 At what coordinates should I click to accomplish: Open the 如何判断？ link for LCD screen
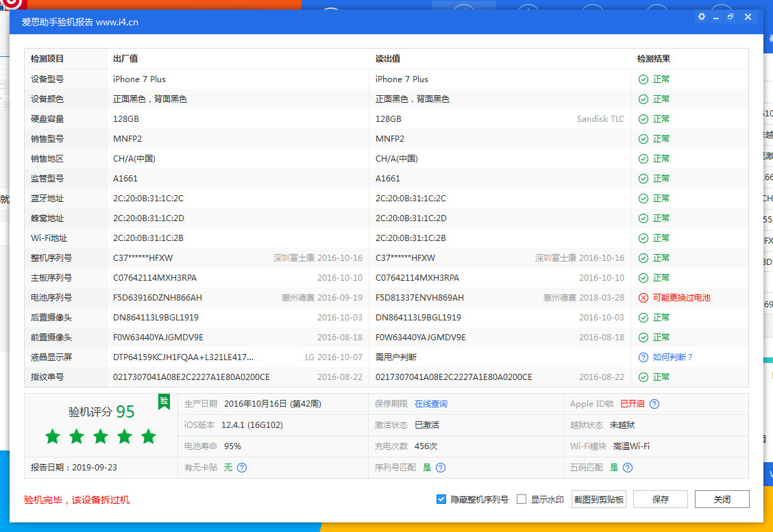[673, 357]
